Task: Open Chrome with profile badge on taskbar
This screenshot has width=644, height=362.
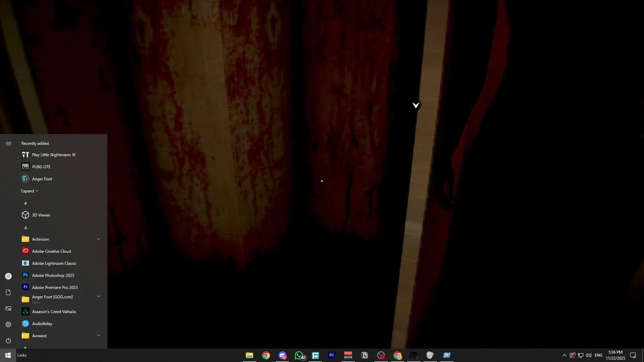Action: coord(397,355)
